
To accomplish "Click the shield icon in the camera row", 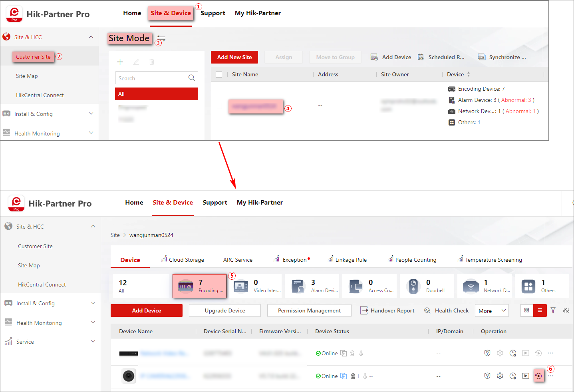I will [x=487, y=376].
